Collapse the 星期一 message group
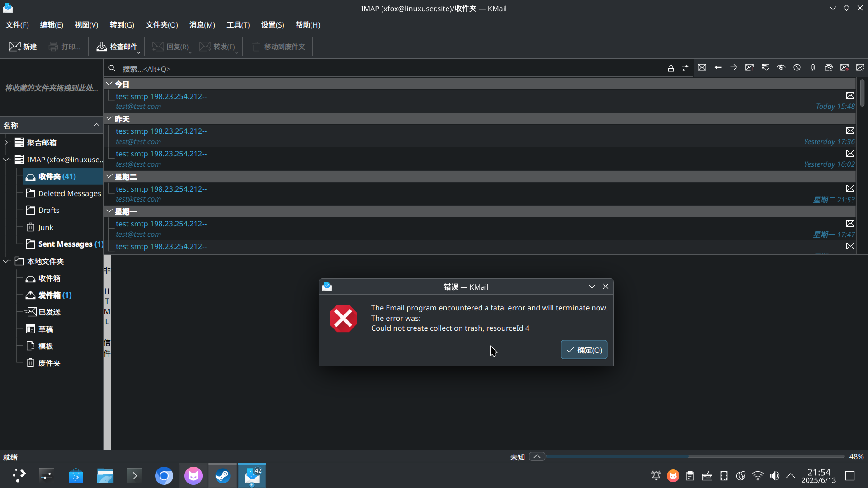868x488 pixels. tap(109, 211)
